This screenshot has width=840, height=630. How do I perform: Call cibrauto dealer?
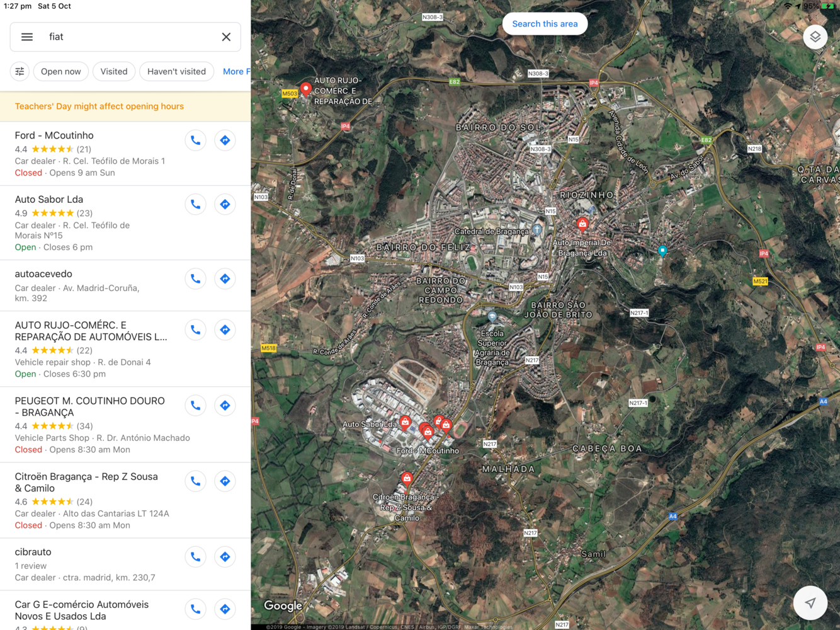click(196, 556)
